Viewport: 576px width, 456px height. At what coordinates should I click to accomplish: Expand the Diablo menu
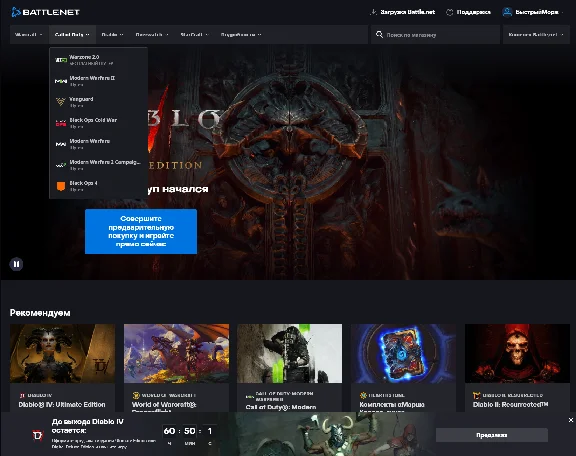point(112,35)
